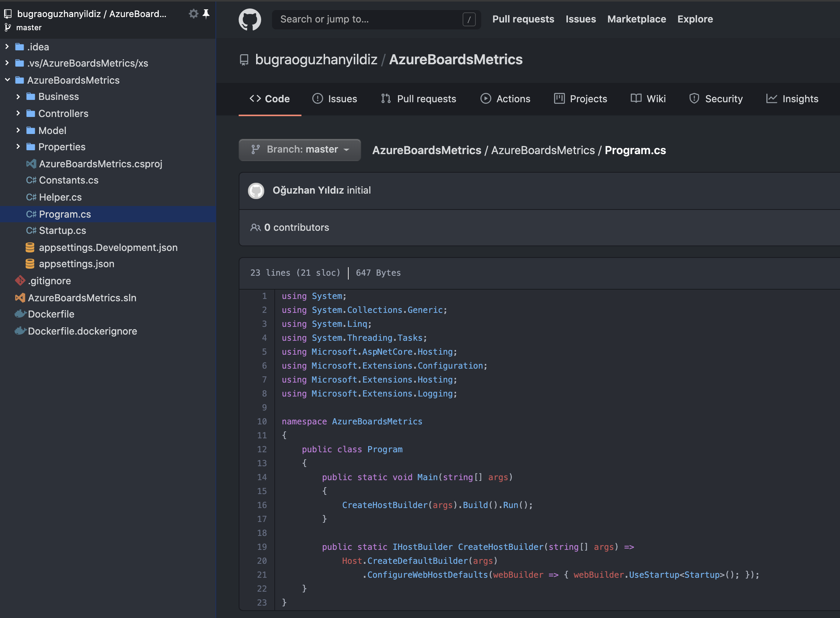Open bugraoguzhanyildiz owner profile link
This screenshot has width=840, height=618.
(316, 60)
